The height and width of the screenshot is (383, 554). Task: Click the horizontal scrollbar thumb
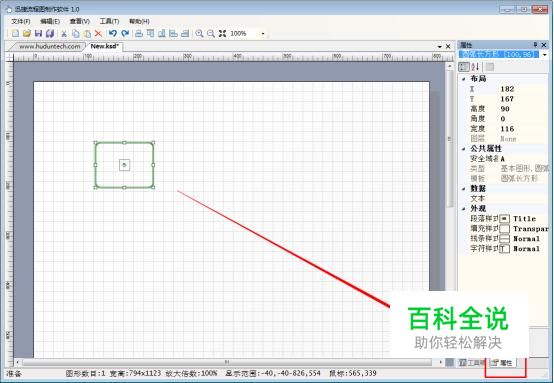[x=227, y=362]
